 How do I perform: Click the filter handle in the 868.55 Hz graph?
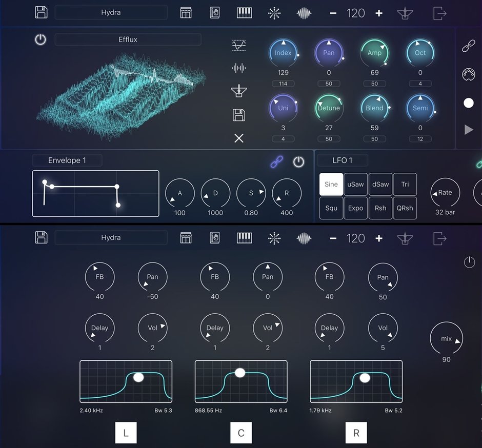coord(239,373)
